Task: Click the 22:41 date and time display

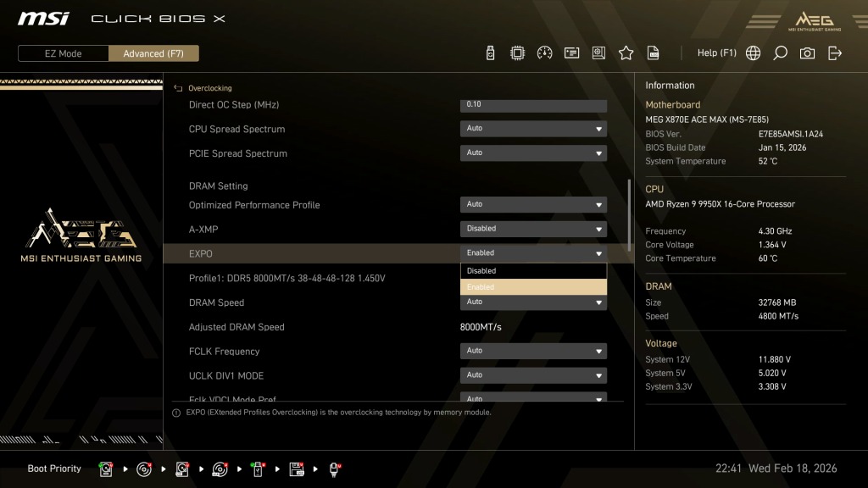Action: tap(776, 468)
